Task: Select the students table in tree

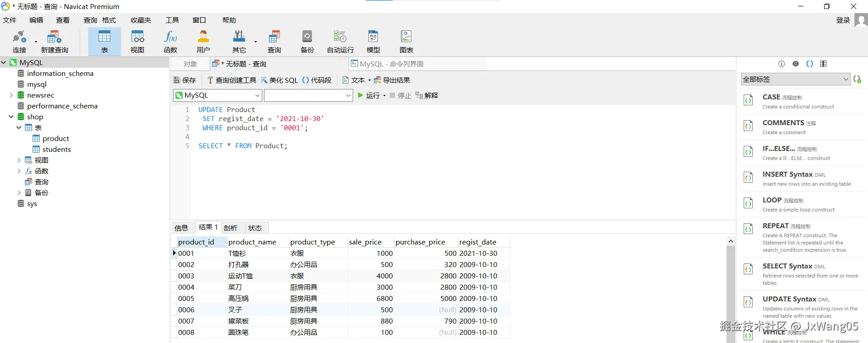Action: tap(52, 149)
